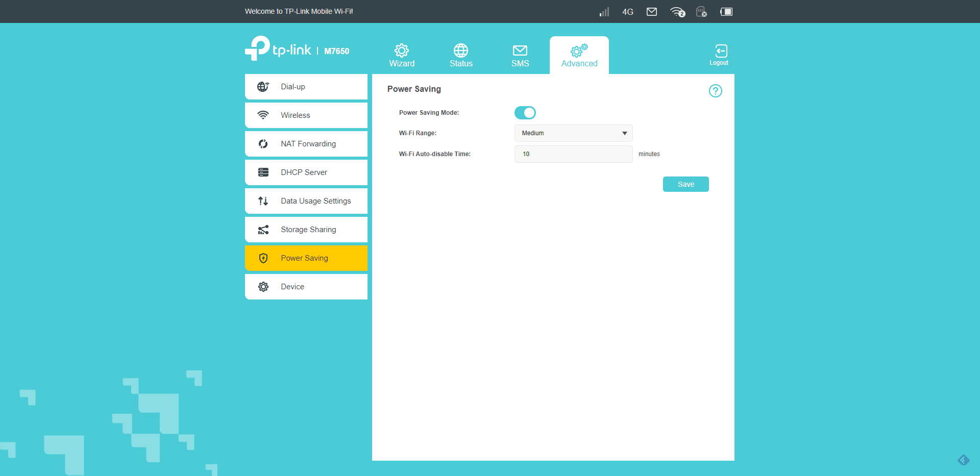Click the help question mark icon
This screenshot has width=980, height=476.
tap(715, 91)
